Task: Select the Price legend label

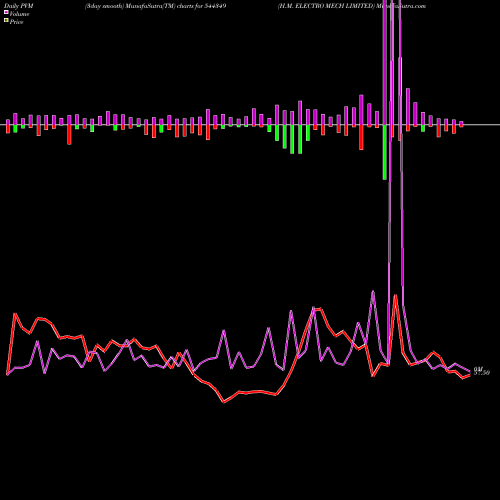Action: pyautogui.click(x=16, y=22)
